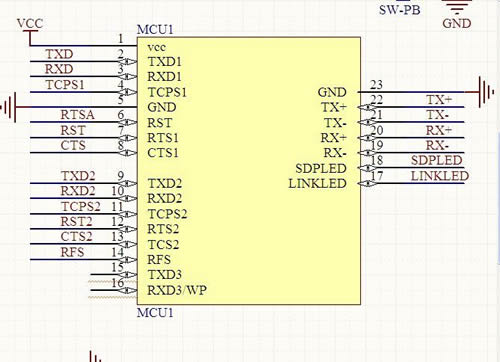The image size is (500, 362).
Task: Select RX- pin name inside the component
Action: coord(335,153)
